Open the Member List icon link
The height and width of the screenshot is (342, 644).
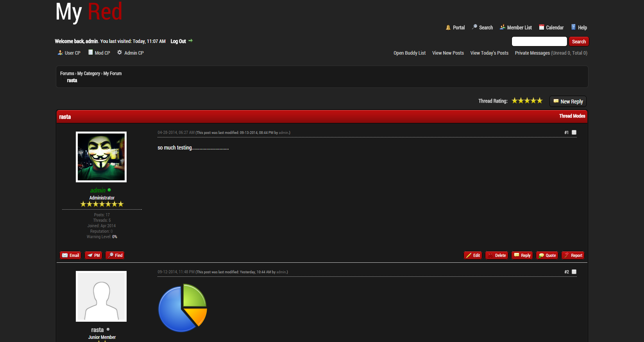[x=503, y=27]
